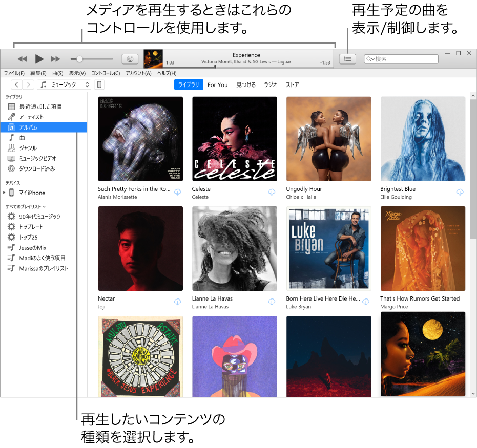Click the Margo Price artist name
The width and height of the screenshot is (477, 448).
pos(394,307)
